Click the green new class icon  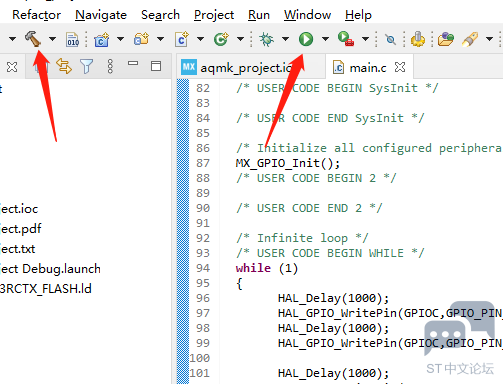coord(221,39)
